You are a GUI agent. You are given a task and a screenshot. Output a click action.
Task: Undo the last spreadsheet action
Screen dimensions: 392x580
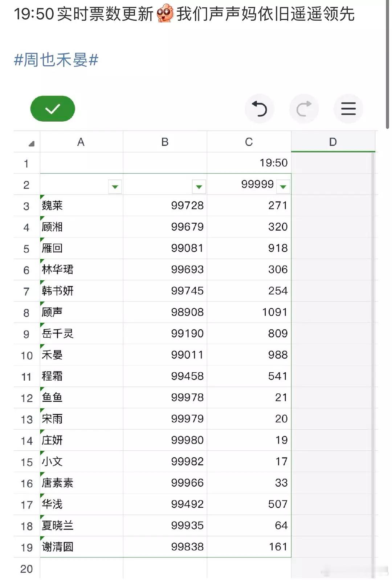pyautogui.click(x=260, y=109)
